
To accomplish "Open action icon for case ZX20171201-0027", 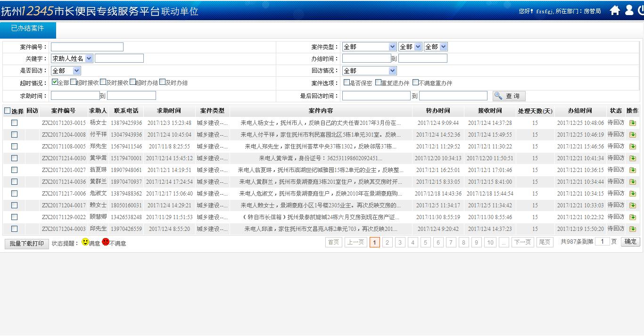I will [632, 170].
